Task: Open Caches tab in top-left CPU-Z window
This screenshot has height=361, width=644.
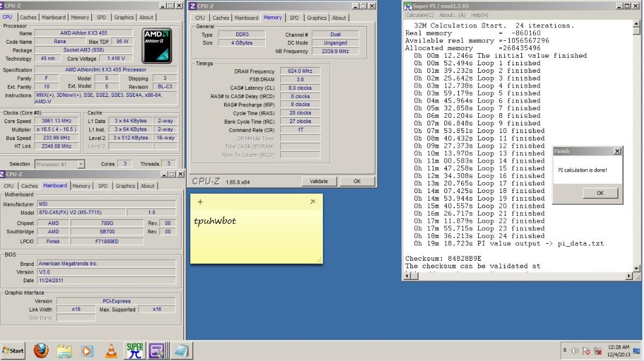Action: (x=28, y=17)
